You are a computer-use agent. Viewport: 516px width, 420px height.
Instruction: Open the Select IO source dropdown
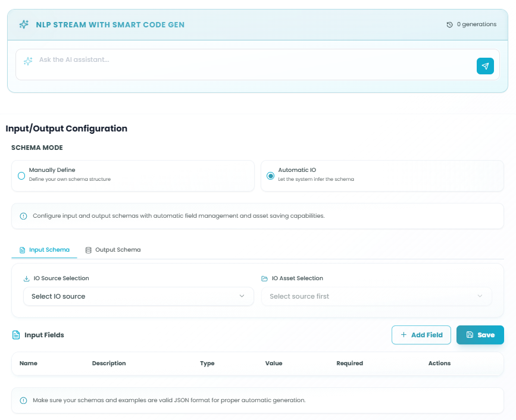pos(138,296)
